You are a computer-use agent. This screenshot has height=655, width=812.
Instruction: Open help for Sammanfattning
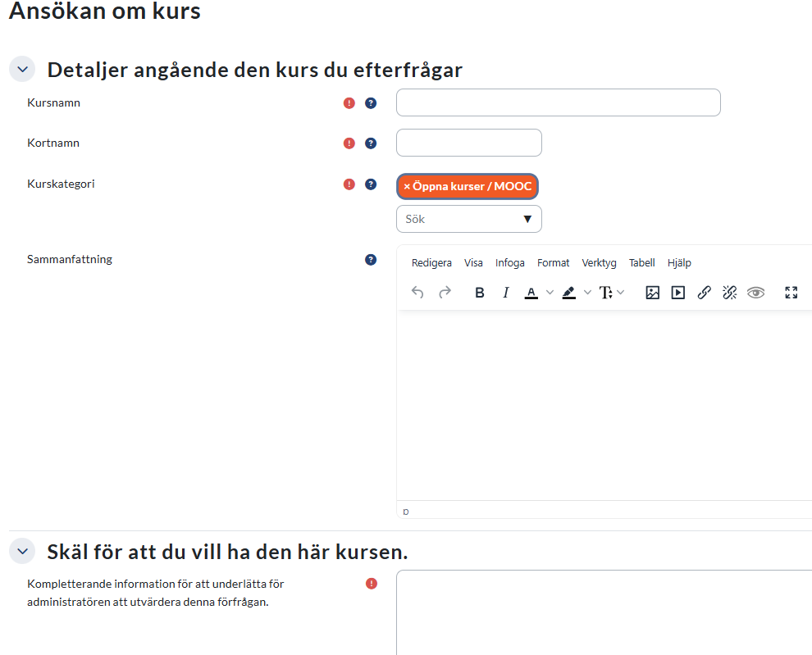(371, 260)
